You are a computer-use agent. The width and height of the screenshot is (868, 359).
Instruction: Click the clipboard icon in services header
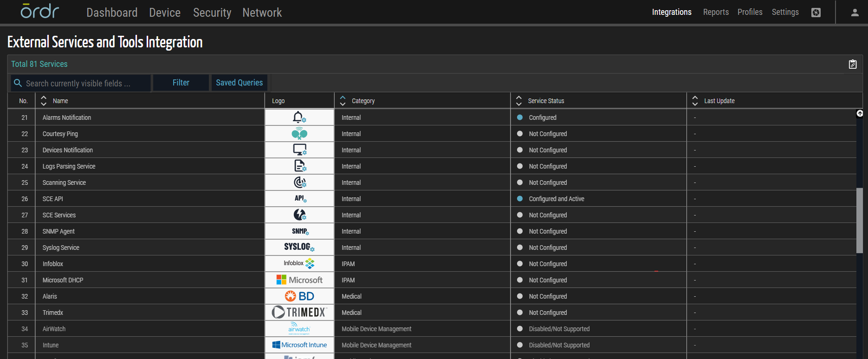coord(853,64)
